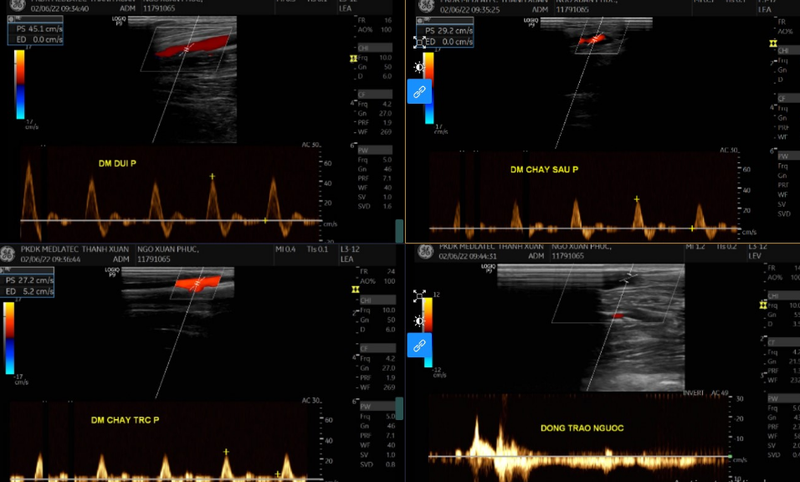This screenshot has height=482, width=800.
Task: Select the PS 45.1 cm/s measurement box
Action: 36,33
